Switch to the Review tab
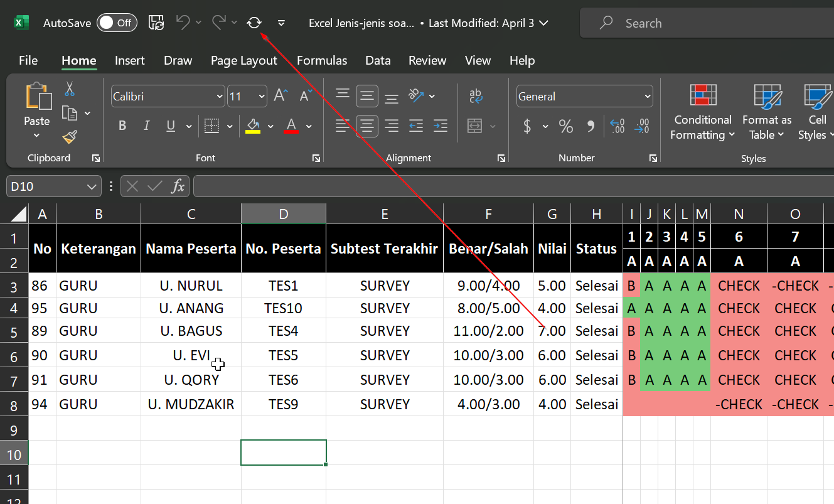 click(427, 60)
